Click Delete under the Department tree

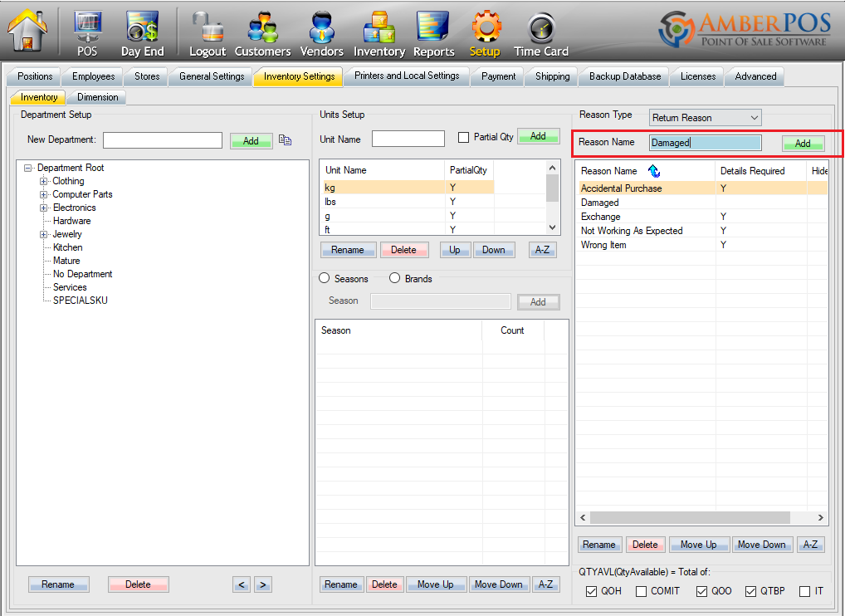point(139,584)
